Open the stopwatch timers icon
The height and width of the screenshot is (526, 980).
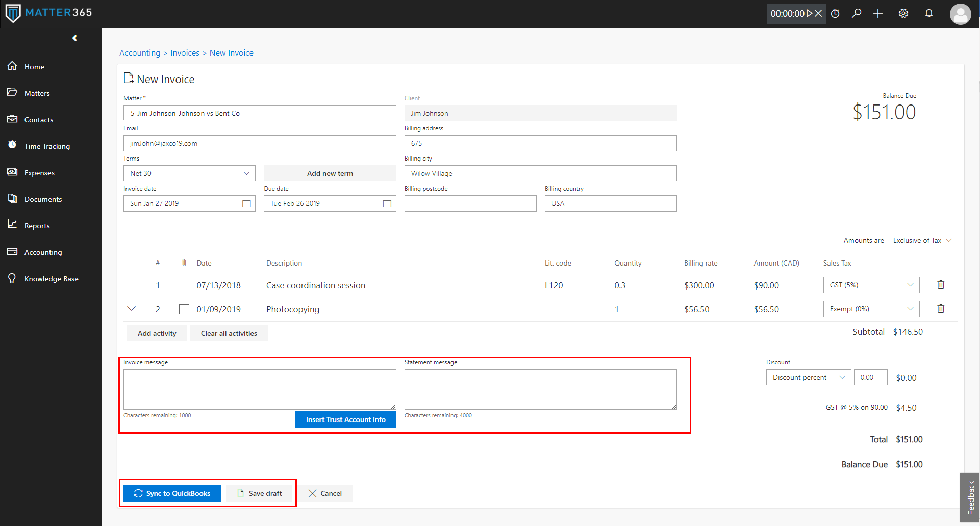point(835,14)
